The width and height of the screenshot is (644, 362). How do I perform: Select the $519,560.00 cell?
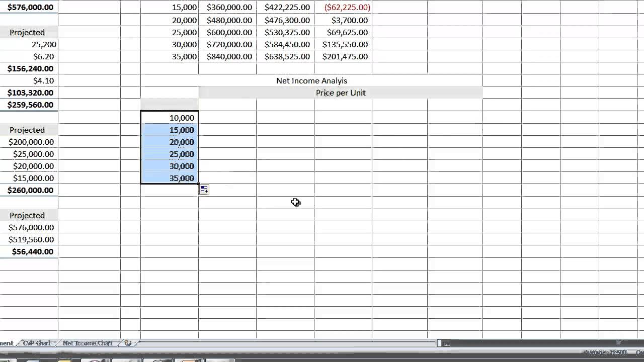(x=29, y=239)
